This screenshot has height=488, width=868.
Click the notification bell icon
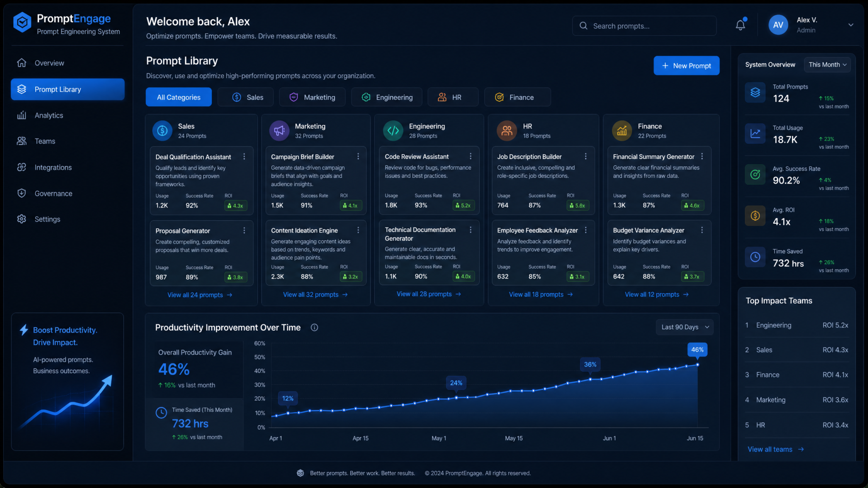pos(740,25)
